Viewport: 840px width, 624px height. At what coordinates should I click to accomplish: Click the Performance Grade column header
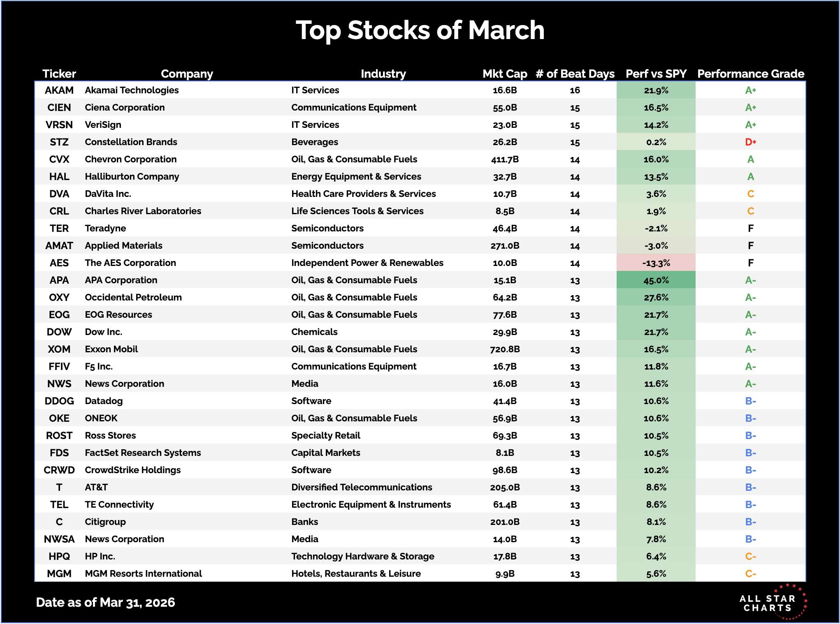point(750,74)
